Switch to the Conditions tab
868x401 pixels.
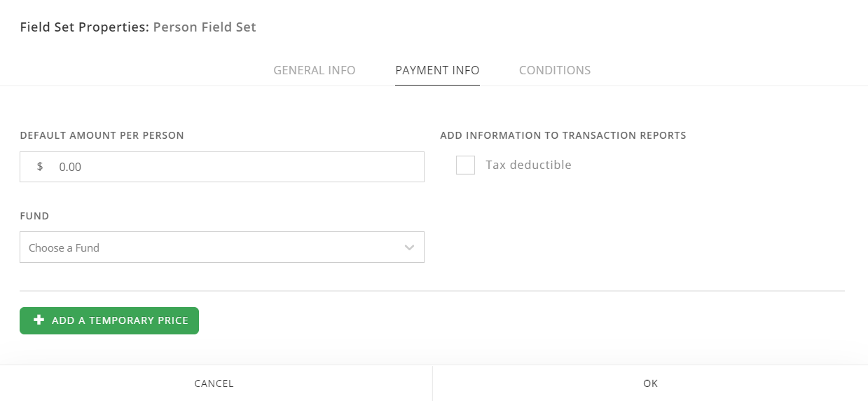[555, 70]
